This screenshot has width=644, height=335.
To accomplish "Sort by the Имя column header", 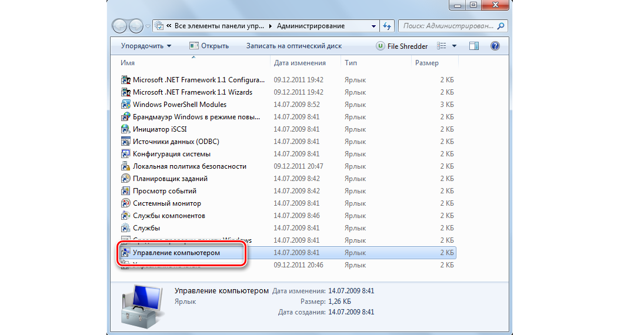I will coord(128,63).
